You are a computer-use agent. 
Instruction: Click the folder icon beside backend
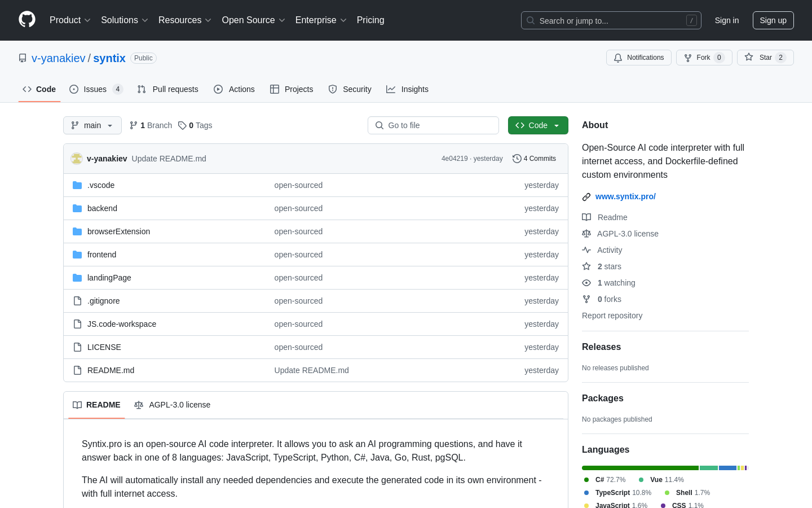point(77,208)
